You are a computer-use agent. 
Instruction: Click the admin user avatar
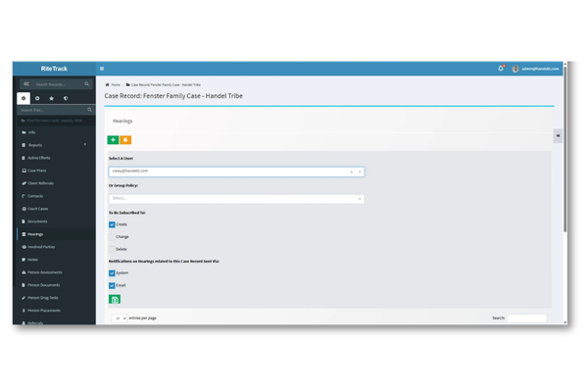(x=515, y=69)
